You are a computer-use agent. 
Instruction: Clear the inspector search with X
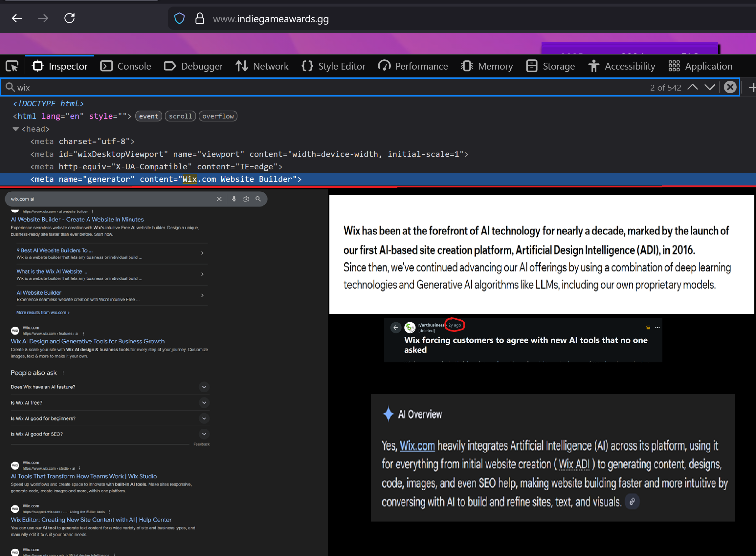coord(730,88)
